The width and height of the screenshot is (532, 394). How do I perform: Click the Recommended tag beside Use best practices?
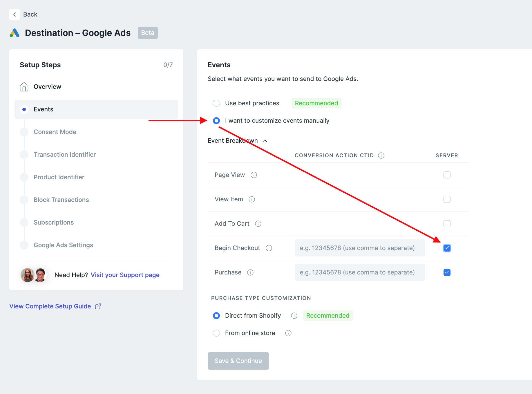click(x=316, y=103)
